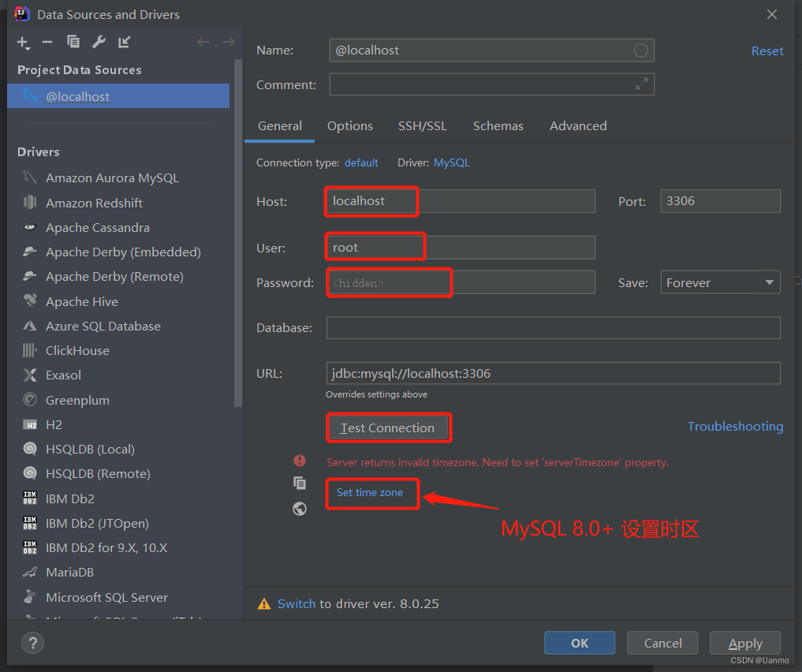Open the SSH/SSL tab
The image size is (802, 672).
423,126
